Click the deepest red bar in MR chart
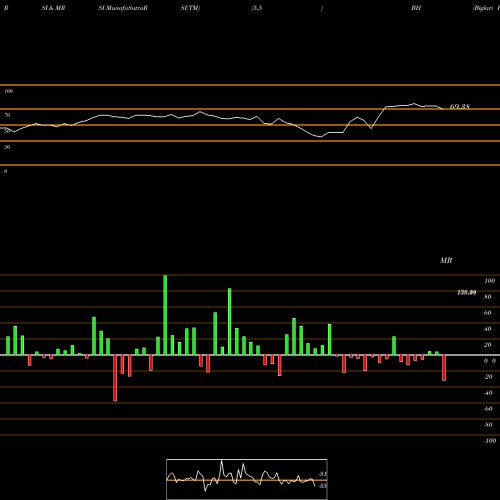The height and width of the screenshot is (500, 500). tap(115, 378)
